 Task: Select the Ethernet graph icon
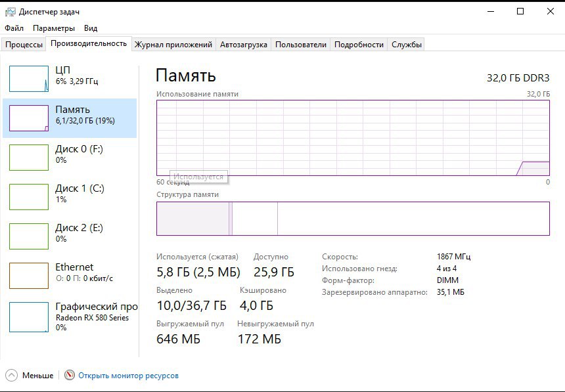tap(29, 276)
